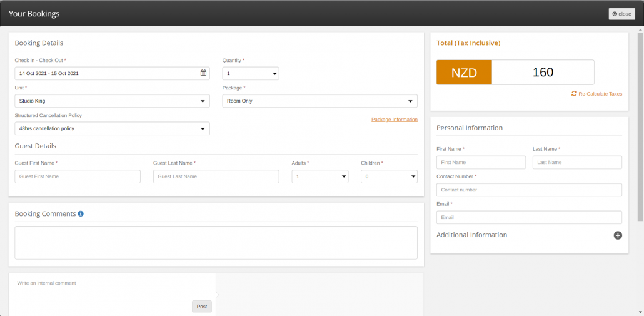644x316 pixels.
Task: Open the Structured Cancellation Policy dropdown
Action: coord(112,129)
